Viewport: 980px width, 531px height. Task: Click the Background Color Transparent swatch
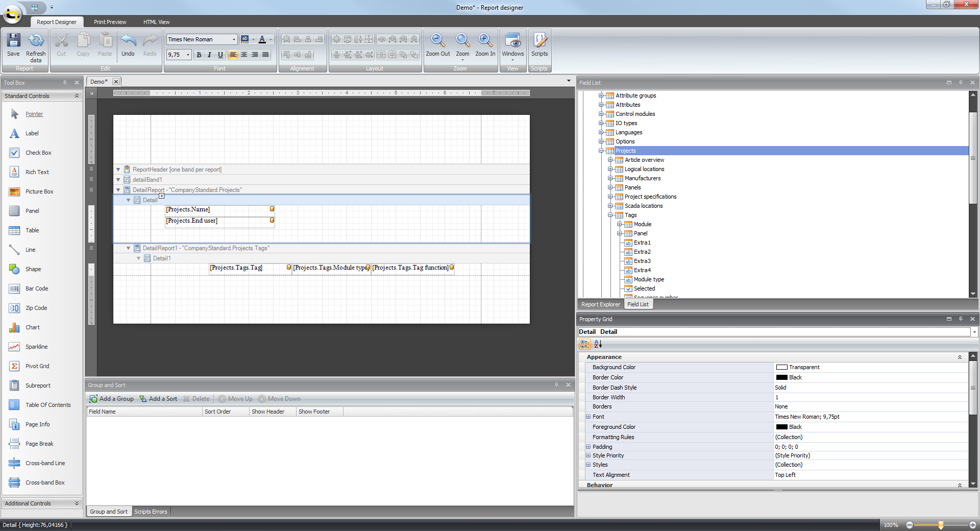pos(781,367)
